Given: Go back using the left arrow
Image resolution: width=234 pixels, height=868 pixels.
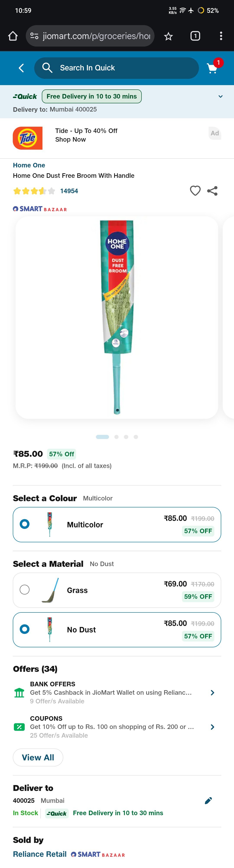Looking at the screenshot, I should 21,68.
